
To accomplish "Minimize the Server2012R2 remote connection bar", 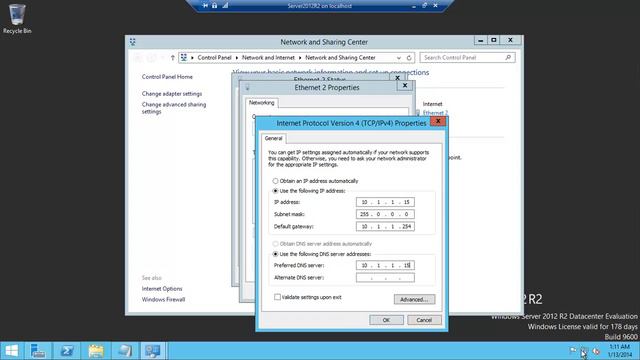I will click(x=414, y=6).
